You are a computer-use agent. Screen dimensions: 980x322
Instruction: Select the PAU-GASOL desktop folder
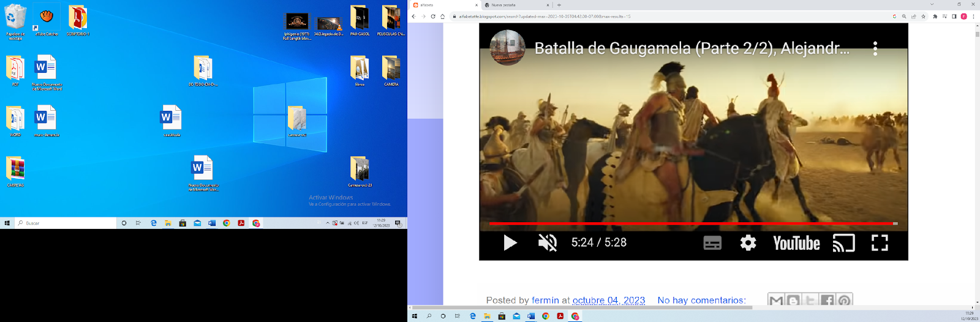tap(360, 21)
